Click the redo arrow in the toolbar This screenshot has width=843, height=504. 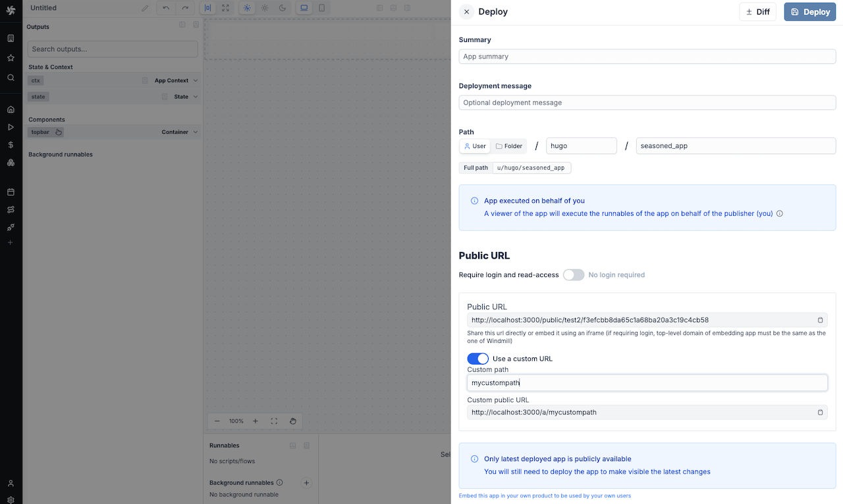185,8
